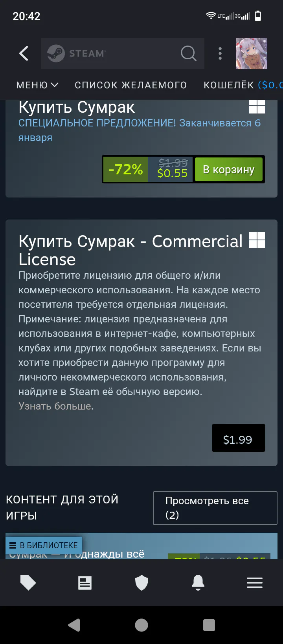Screen dimensions: 283x644
Task: Open notifications bell icon
Action: coord(198,583)
